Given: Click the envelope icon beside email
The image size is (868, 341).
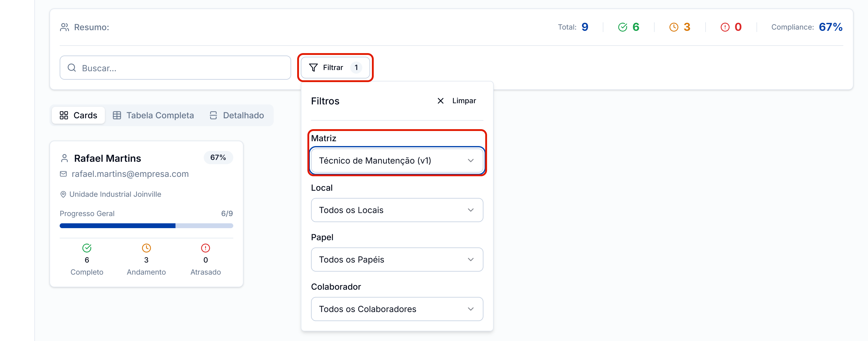Looking at the screenshot, I should pyautogui.click(x=63, y=174).
